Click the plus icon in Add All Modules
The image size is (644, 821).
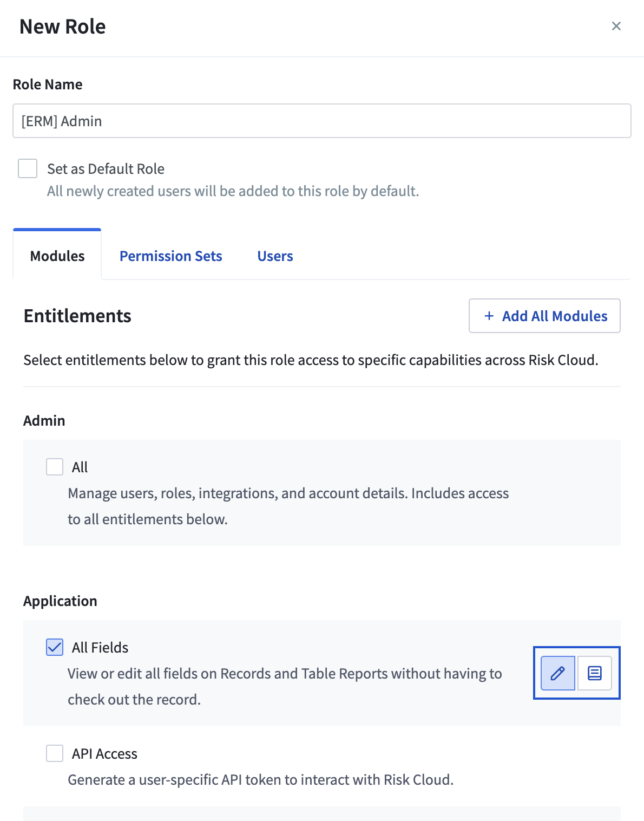pos(489,316)
